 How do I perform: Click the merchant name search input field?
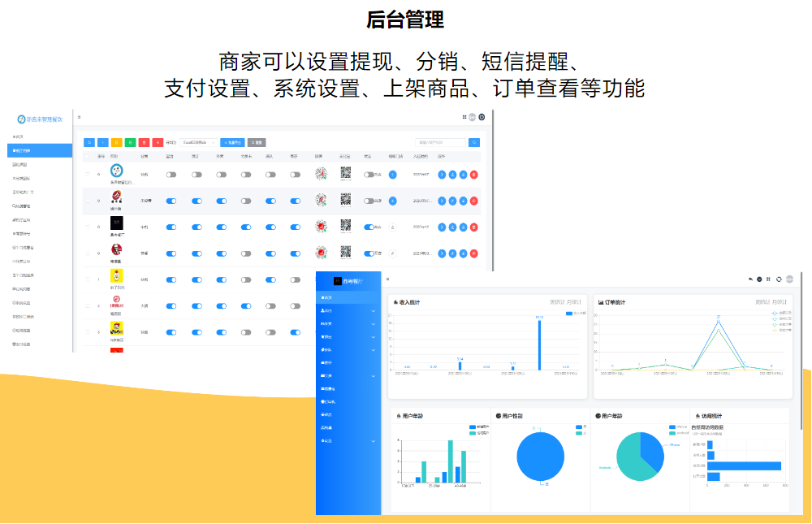[441, 142]
